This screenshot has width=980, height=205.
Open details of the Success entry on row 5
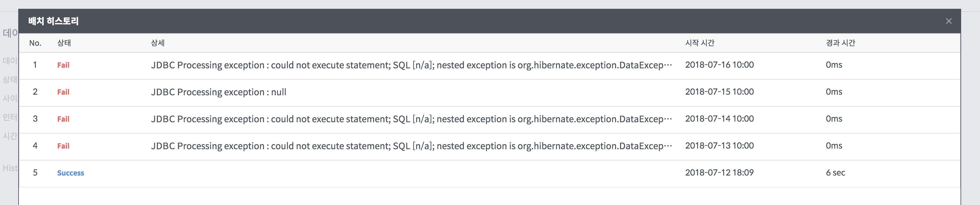tap(70, 173)
